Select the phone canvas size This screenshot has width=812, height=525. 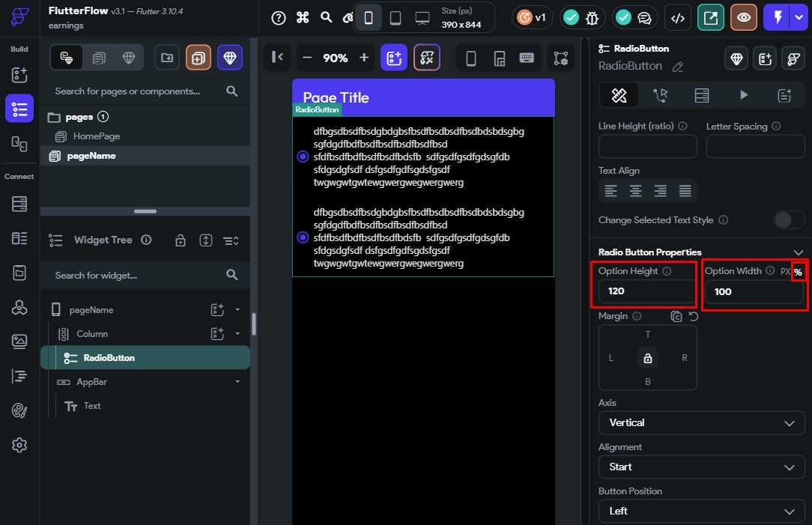(369, 18)
